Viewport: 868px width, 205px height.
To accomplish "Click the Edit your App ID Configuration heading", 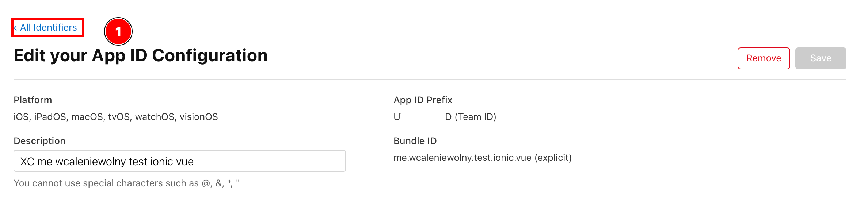I will coord(141,56).
